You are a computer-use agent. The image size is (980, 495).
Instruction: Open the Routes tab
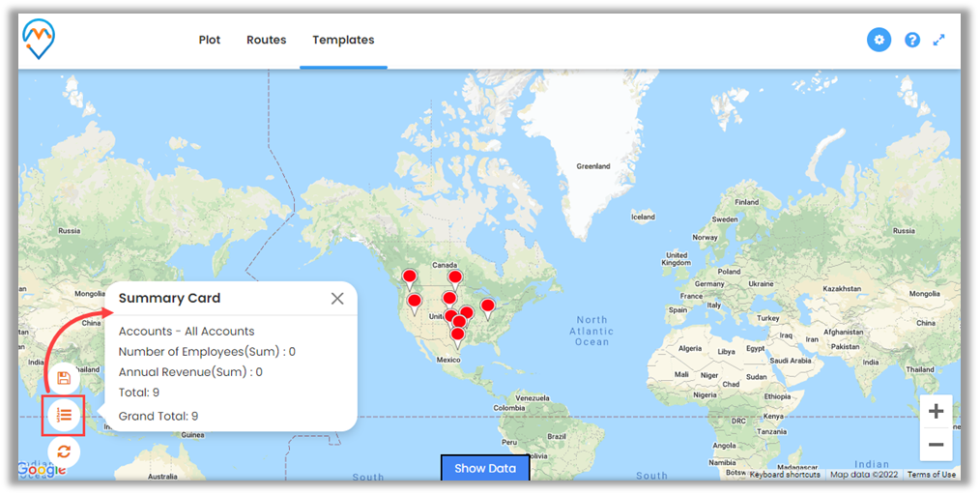coord(266,40)
